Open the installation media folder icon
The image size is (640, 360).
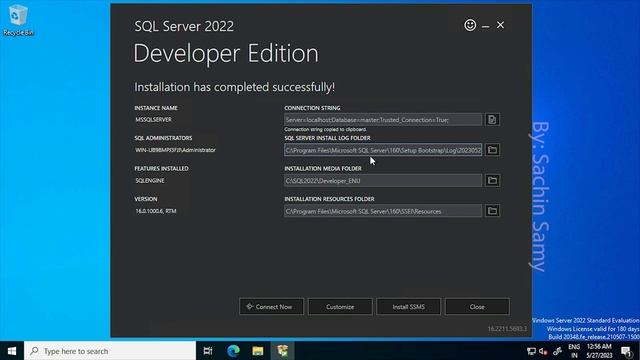click(x=492, y=180)
